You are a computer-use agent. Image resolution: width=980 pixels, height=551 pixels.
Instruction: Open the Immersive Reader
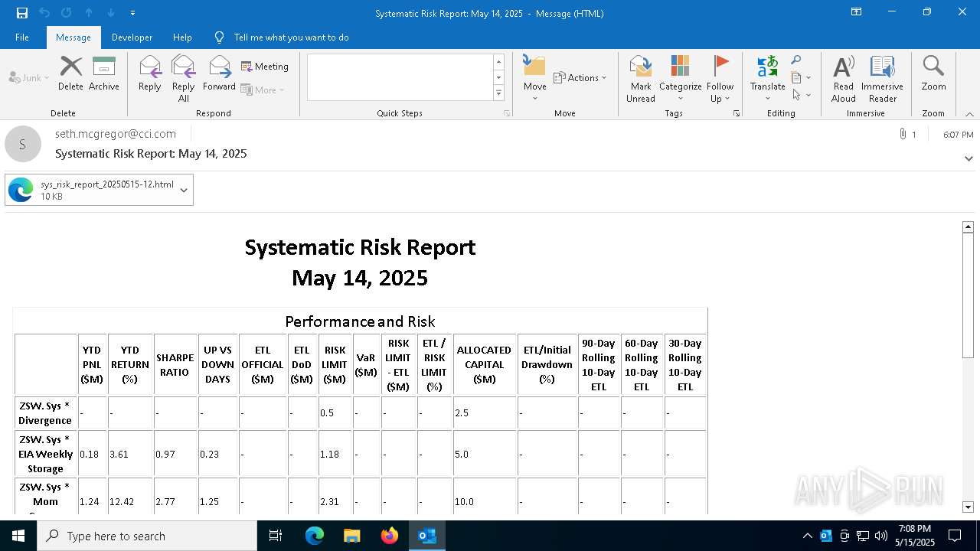(x=882, y=78)
